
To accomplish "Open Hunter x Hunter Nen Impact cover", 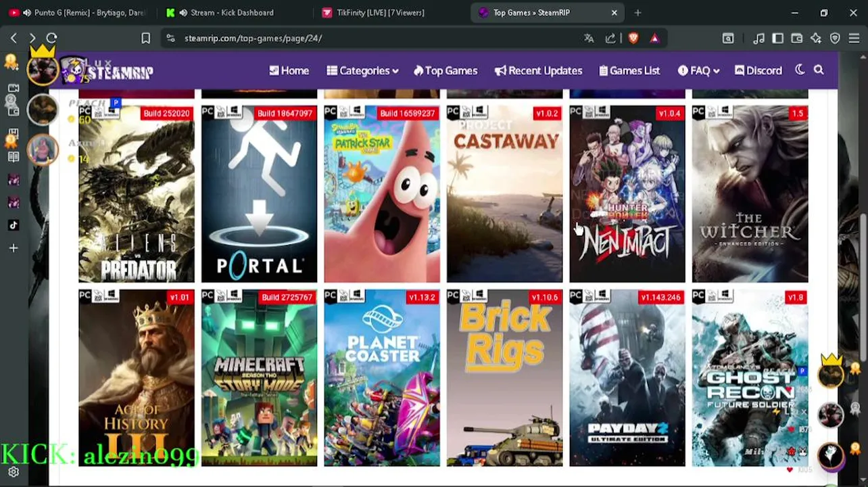I will point(627,193).
